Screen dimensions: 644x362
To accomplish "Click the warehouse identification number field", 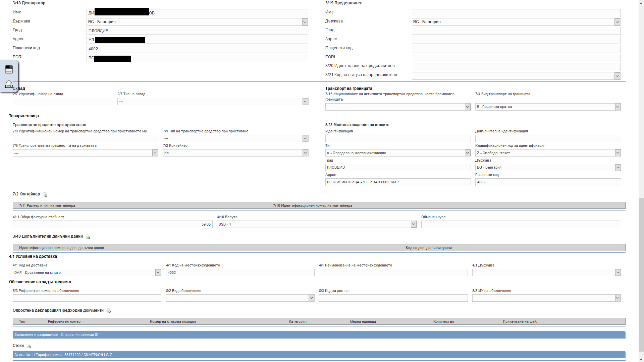I will (x=63, y=102).
